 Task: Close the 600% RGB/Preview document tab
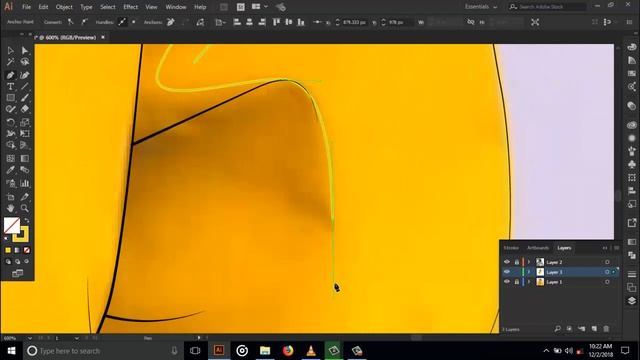click(103, 37)
